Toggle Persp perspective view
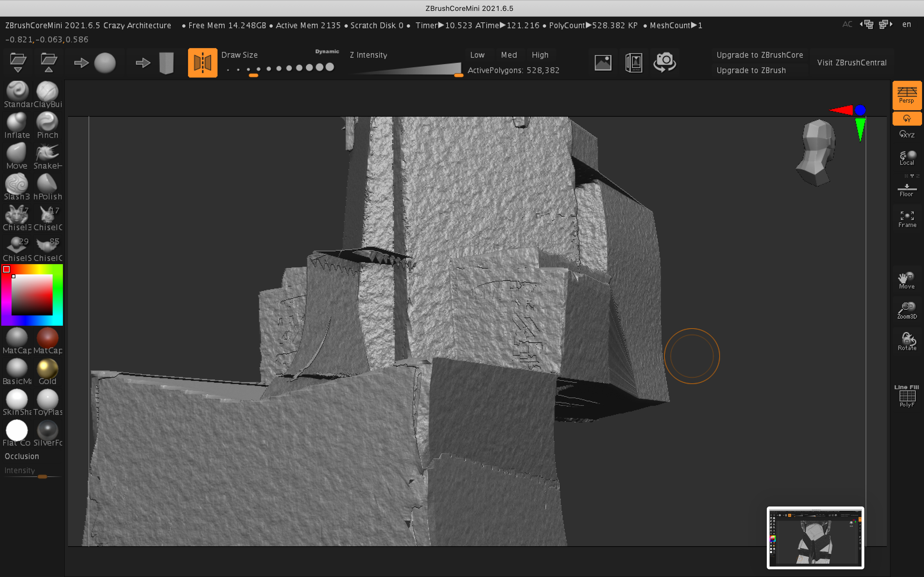 (907, 95)
